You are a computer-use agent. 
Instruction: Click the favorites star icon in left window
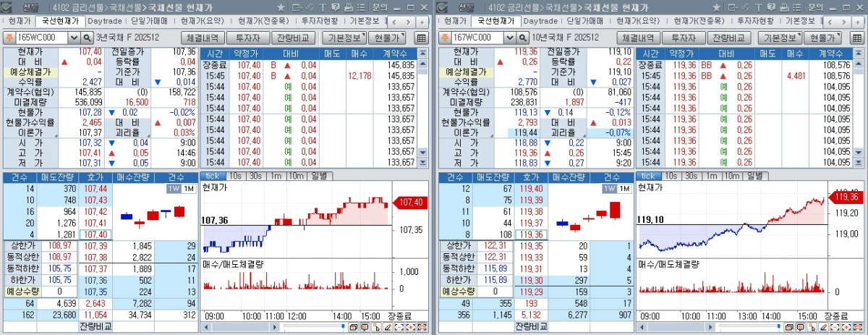281,7
